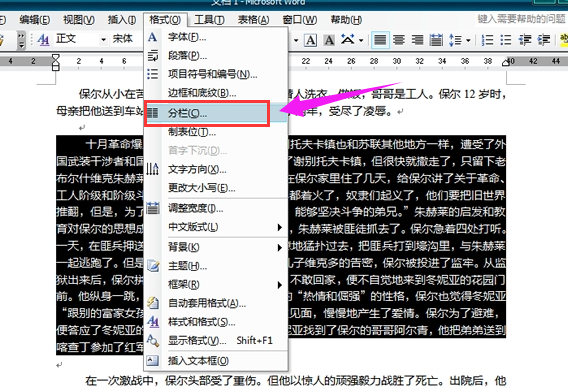Expand the toolbar options chevron

pos(22,40)
